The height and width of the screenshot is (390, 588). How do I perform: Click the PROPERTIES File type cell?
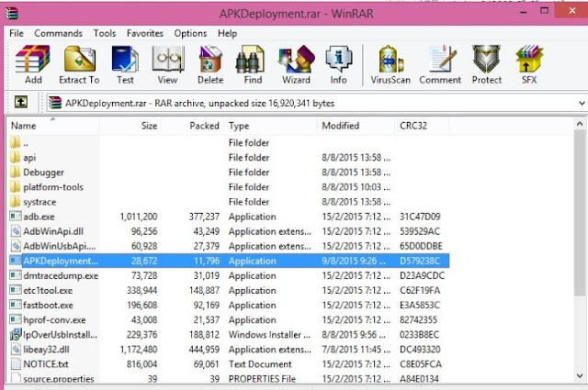pyautogui.click(x=262, y=379)
